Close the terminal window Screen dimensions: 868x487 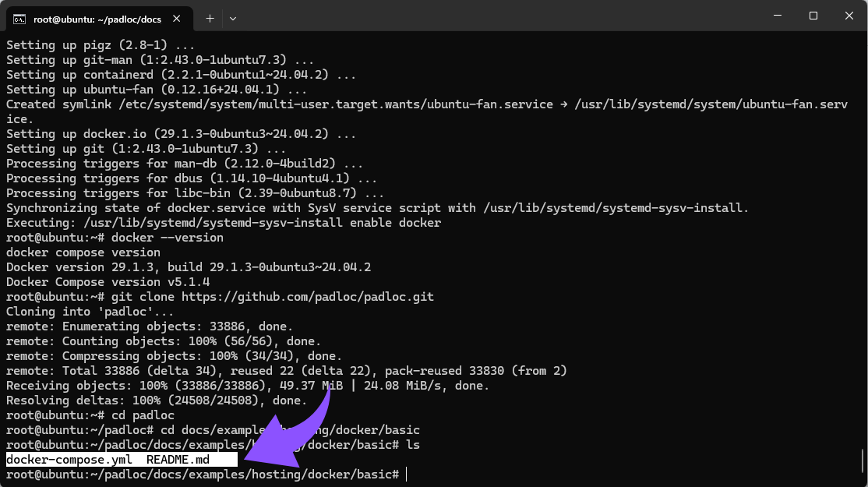coord(849,16)
